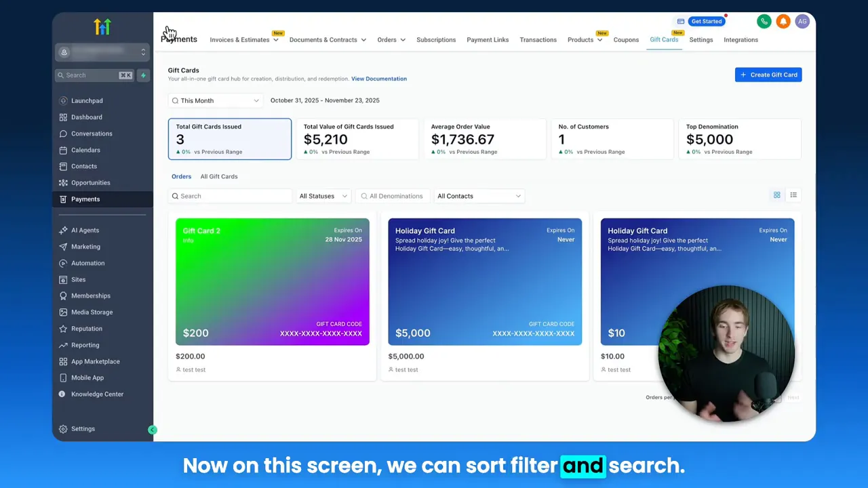Click the Media Storage icon

tap(63, 312)
